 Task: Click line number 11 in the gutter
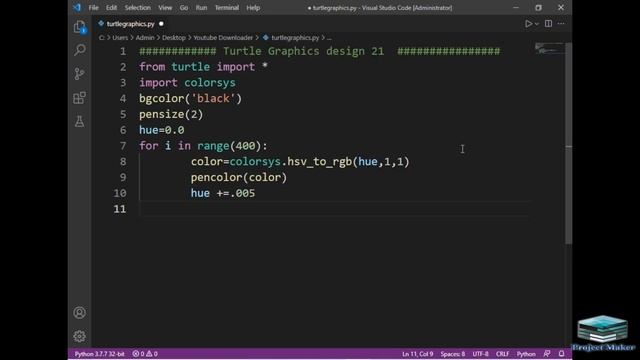(120, 209)
